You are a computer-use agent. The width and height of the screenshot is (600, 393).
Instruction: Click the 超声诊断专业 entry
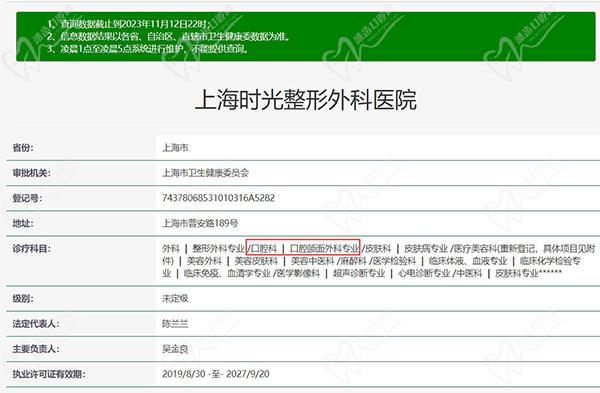(359, 274)
